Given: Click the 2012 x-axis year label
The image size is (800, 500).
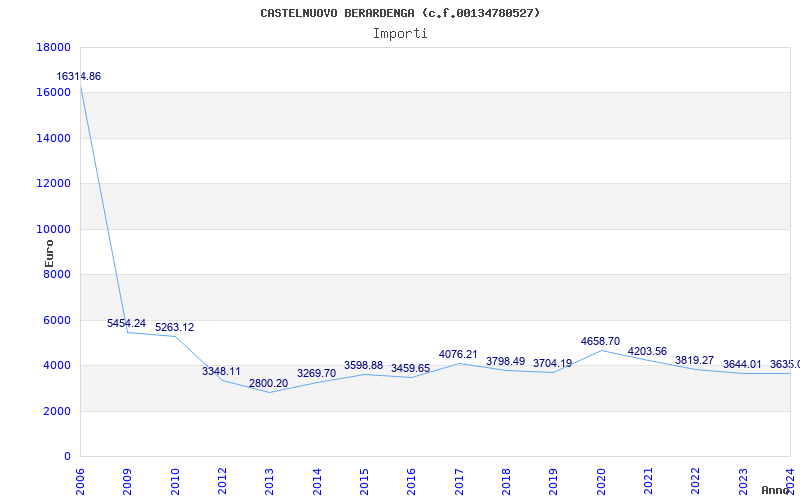Looking at the screenshot, I should (222, 482).
